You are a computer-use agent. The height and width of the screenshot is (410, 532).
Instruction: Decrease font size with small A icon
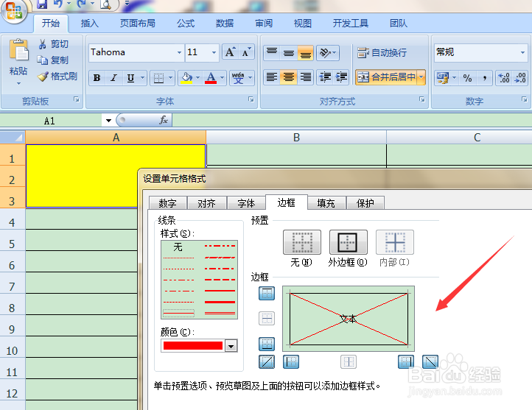coord(246,52)
